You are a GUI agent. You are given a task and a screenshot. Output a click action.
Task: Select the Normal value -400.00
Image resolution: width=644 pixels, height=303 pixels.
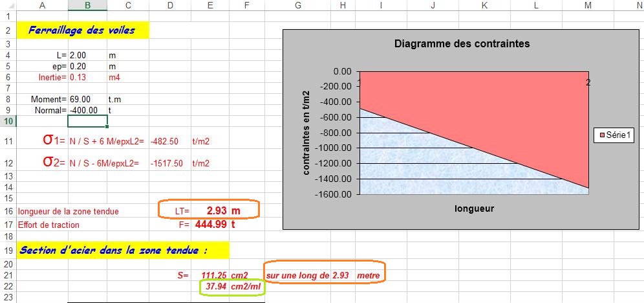pyautogui.click(x=87, y=110)
